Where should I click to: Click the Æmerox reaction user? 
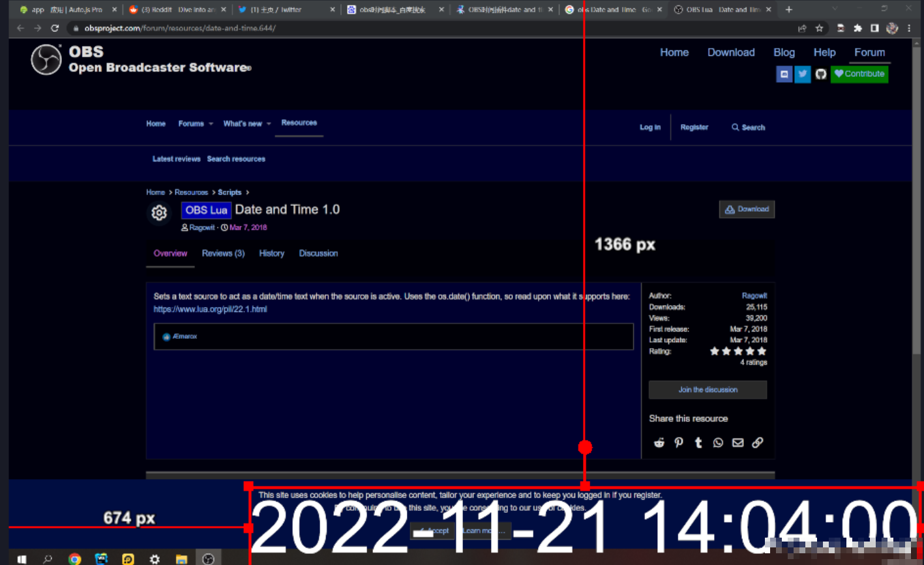pos(185,336)
